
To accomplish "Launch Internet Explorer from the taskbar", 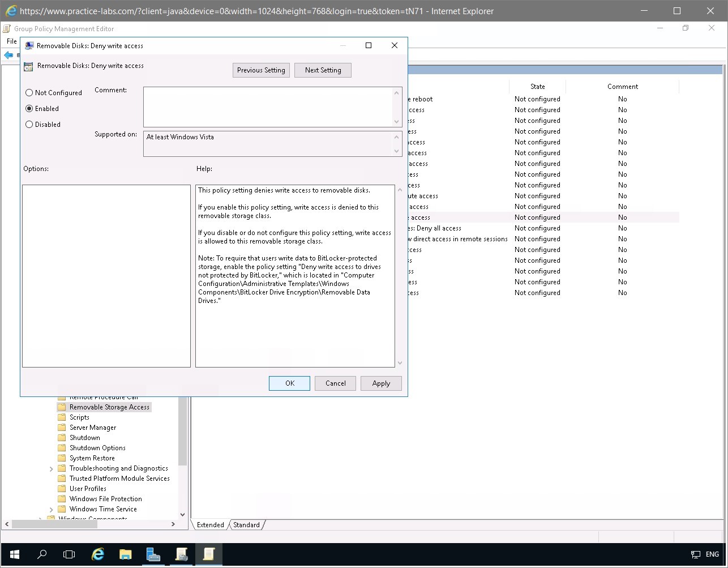I will pyautogui.click(x=97, y=554).
